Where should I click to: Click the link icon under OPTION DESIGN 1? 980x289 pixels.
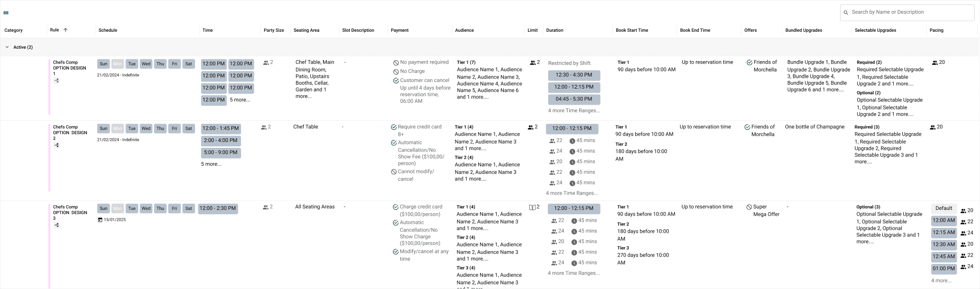tap(56, 81)
